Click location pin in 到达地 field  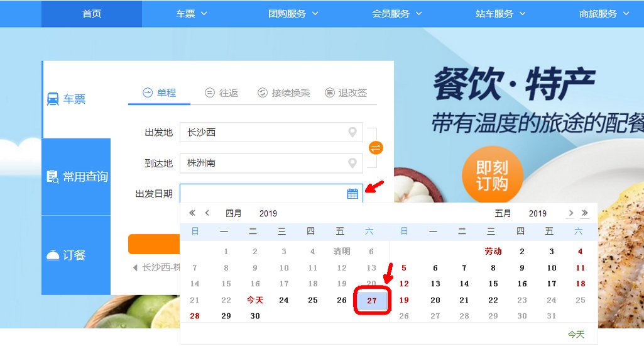click(x=352, y=163)
